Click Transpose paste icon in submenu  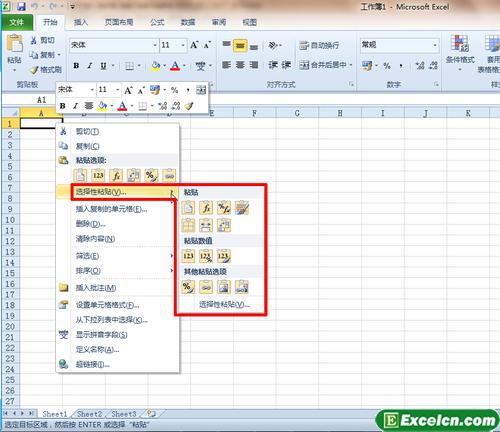(x=224, y=226)
